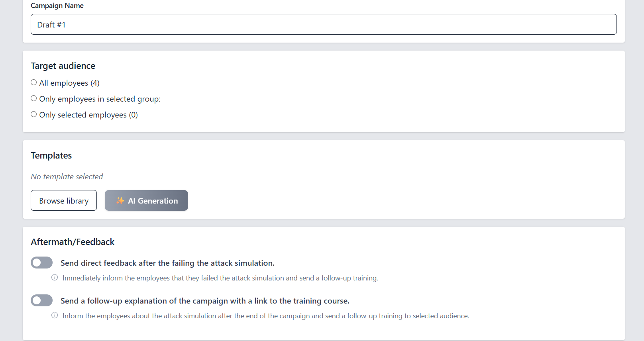This screenshot has width=644, height=341.
Task: Click the Target audience heading
Action: pos(63,66)
